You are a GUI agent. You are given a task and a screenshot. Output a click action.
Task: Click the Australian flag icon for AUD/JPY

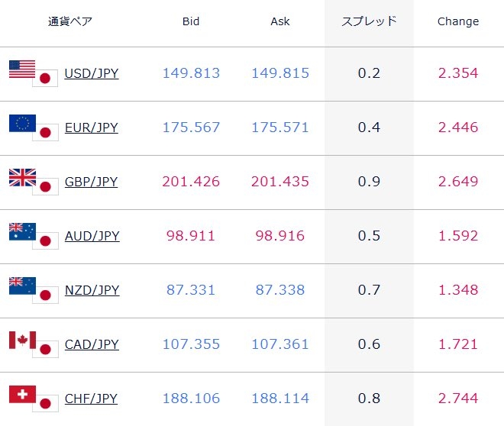click(x=21, y=231)
